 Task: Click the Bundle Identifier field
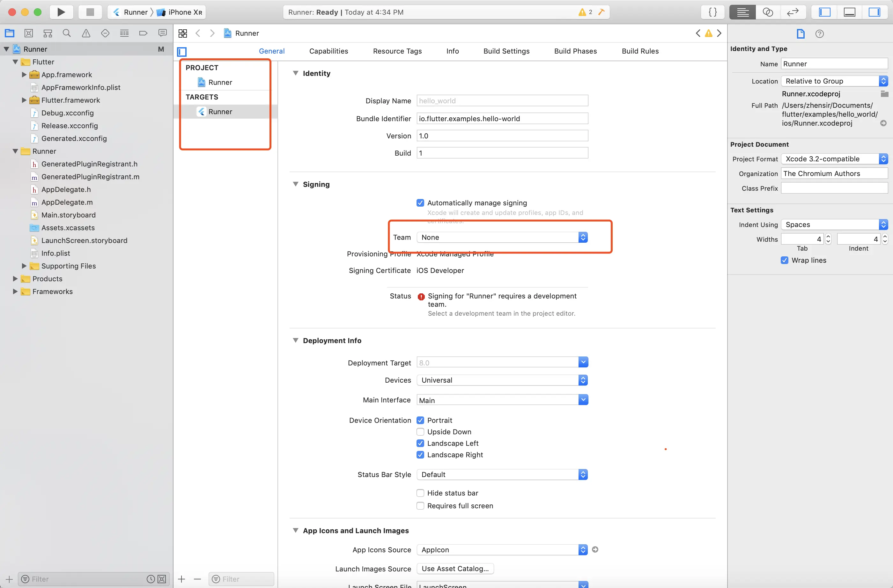[502, 119]
